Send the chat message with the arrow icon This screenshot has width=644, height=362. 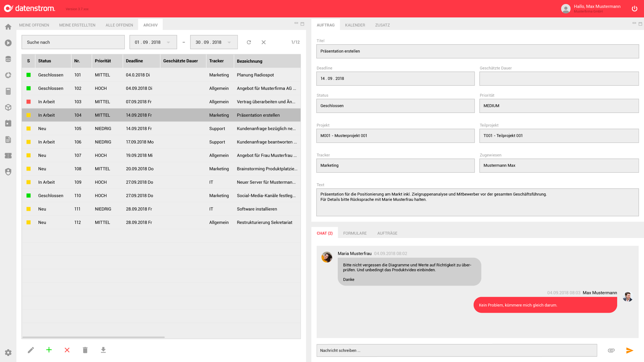[x=629, y=350]
